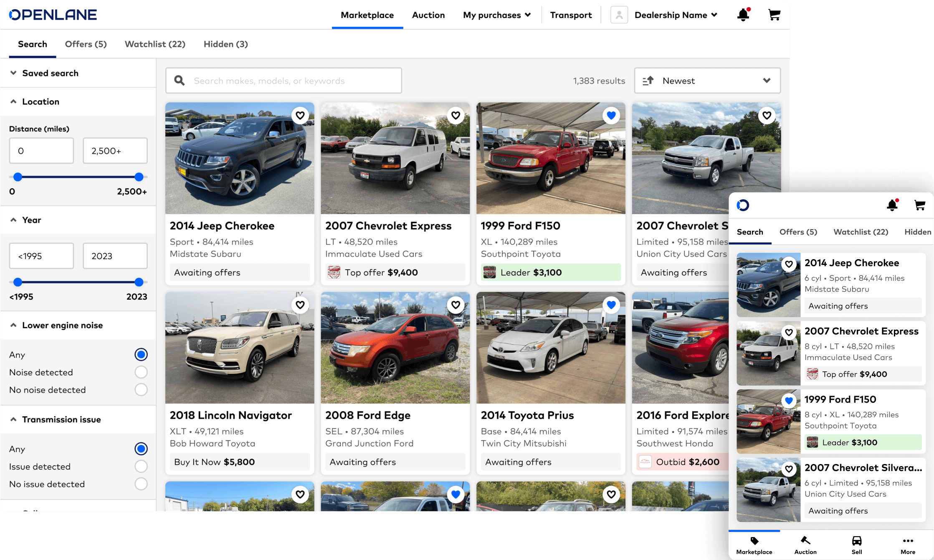Image resolution: width=934 pixels, height=560 pixels.
Task: Favorite the 2014 Jeep Cherokee desktop card
Action: click(300, 115)
